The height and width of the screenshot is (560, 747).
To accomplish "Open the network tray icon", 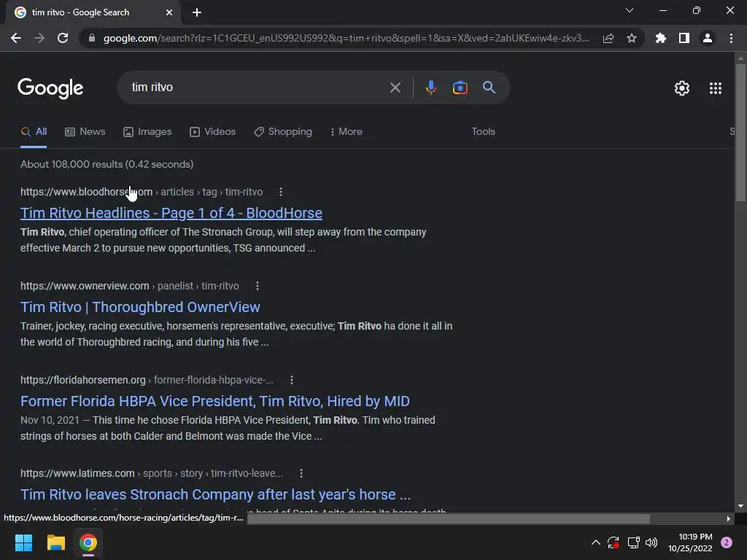I will [x=633, y=542].
